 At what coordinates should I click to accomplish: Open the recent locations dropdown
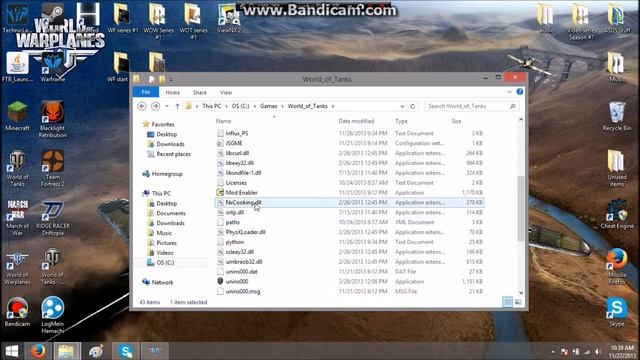(167, 106)
